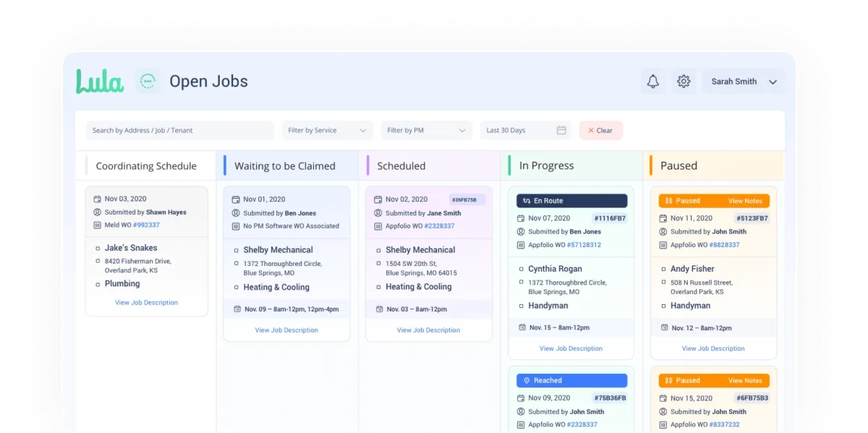Click View Notes on Nov 15 paused card
This screenshot has height=433, width=868.
pyautogui.click(x=745, y=380)
